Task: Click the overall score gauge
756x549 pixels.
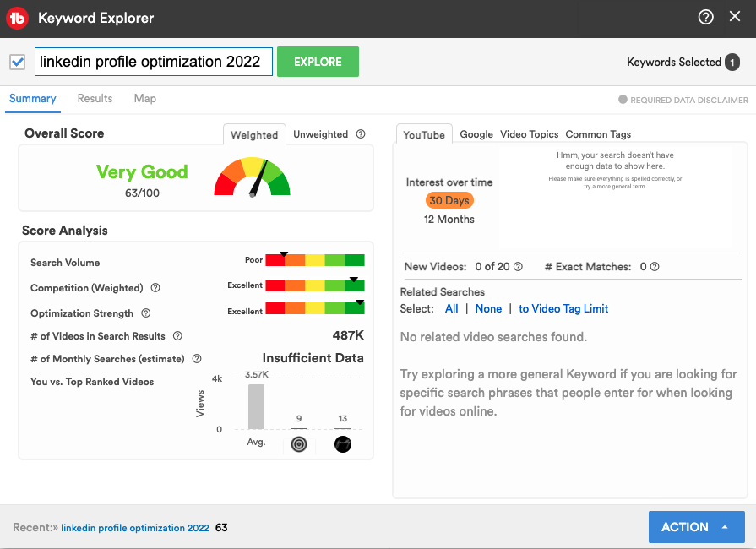Action: point(253,177)
